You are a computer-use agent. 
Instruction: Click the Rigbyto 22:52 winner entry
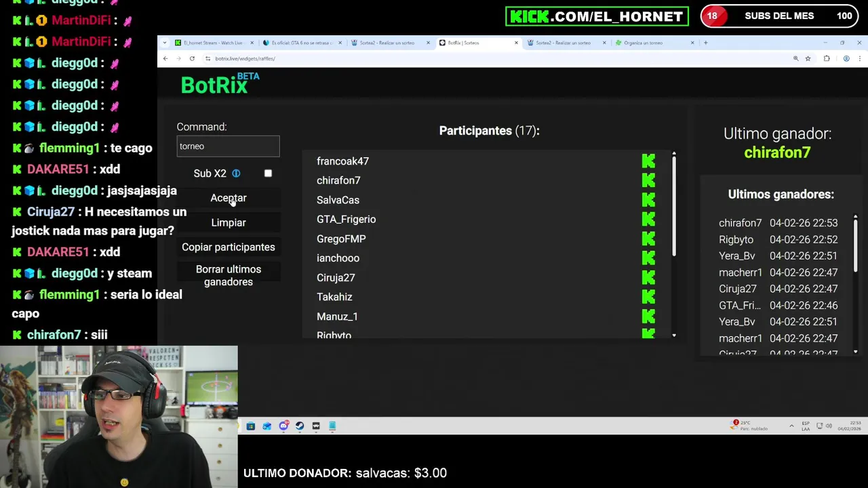click(778, 239)
